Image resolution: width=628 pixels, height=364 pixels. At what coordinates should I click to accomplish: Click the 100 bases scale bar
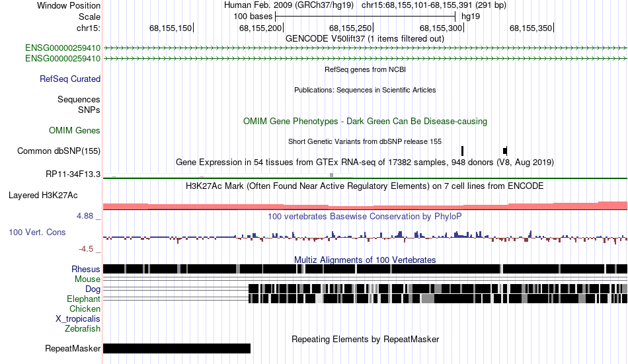click(x=366, y=17)
